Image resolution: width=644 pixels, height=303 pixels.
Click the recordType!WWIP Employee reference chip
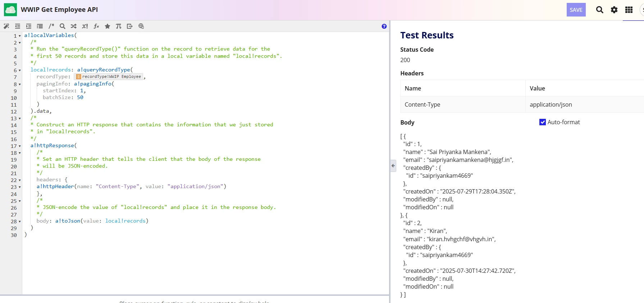tap(109, 76)
